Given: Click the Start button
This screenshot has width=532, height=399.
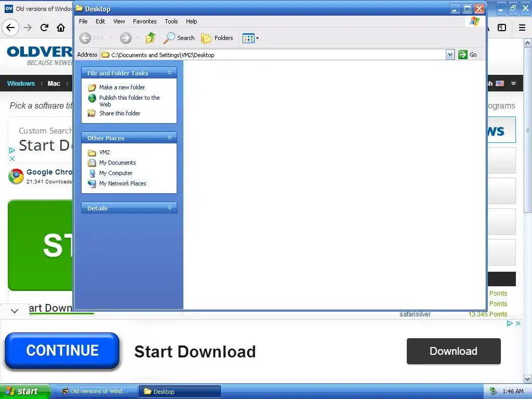Looking at the screenshot, I should 25,391.
